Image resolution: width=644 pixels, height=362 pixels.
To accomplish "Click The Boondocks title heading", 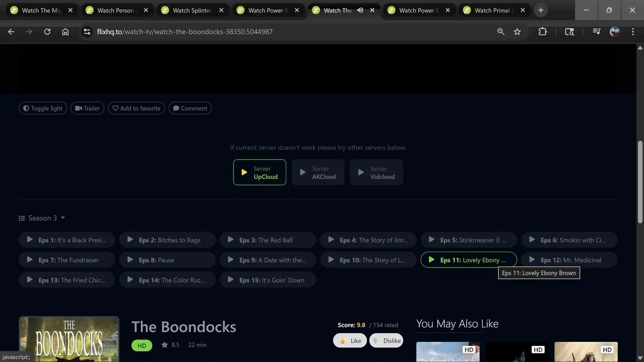I will point(184,327).
